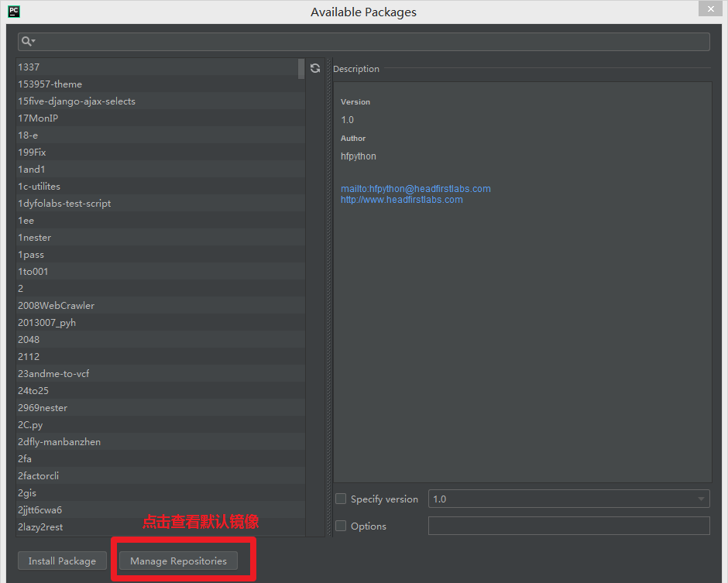Refresh the list of available packages
728x583 pixels.
tap(314, 68)
